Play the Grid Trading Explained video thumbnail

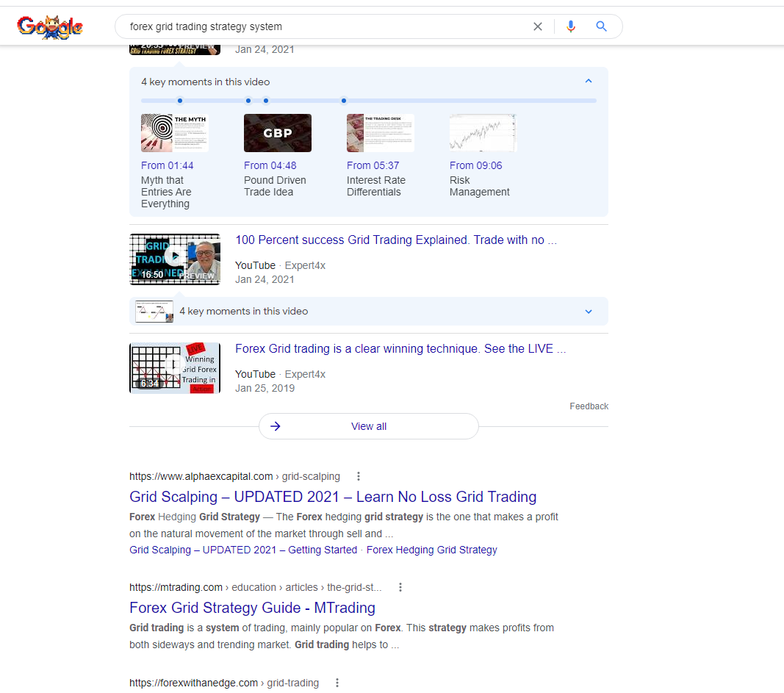point(174,259)
